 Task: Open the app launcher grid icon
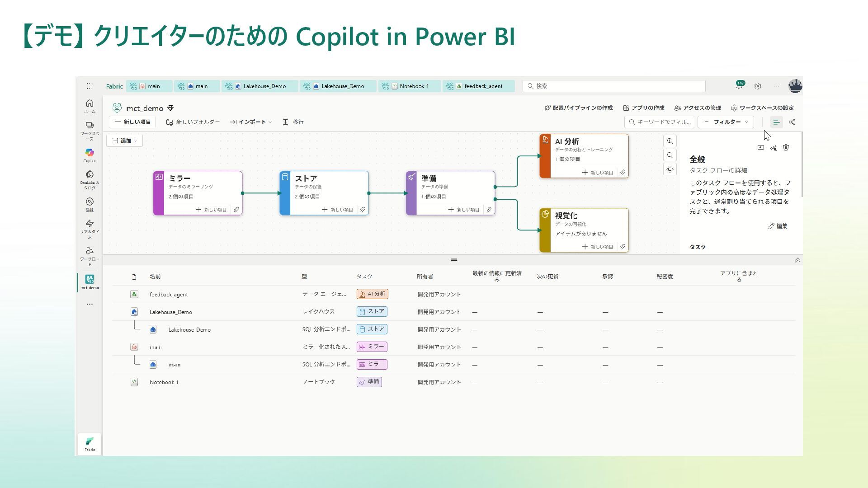90,86
